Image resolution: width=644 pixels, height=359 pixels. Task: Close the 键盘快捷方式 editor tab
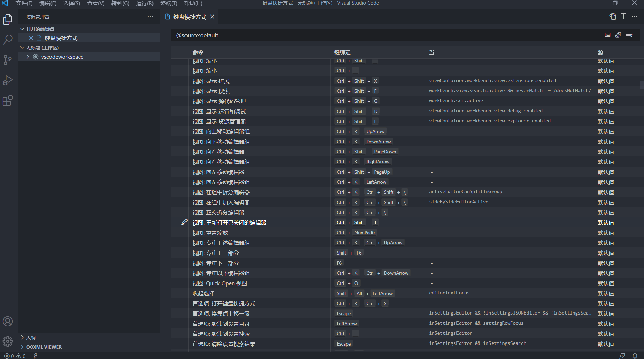pos(212,17)
